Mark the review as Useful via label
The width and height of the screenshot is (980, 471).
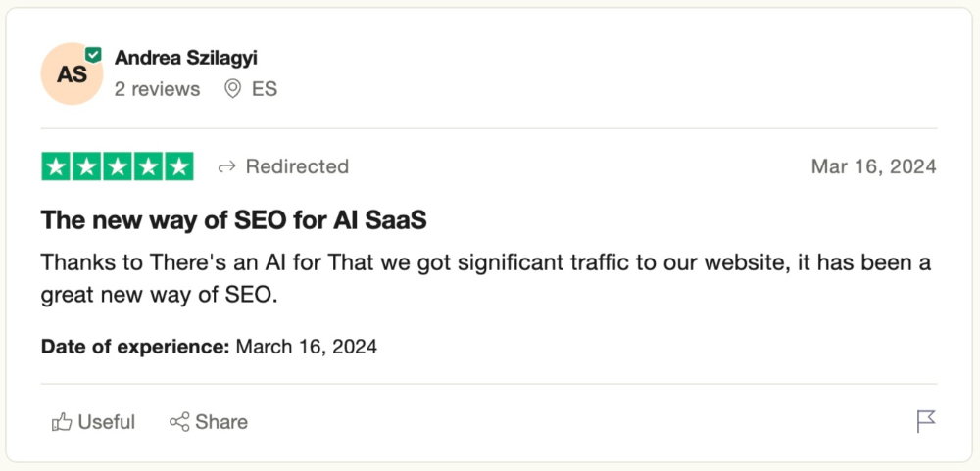[106, 422]
